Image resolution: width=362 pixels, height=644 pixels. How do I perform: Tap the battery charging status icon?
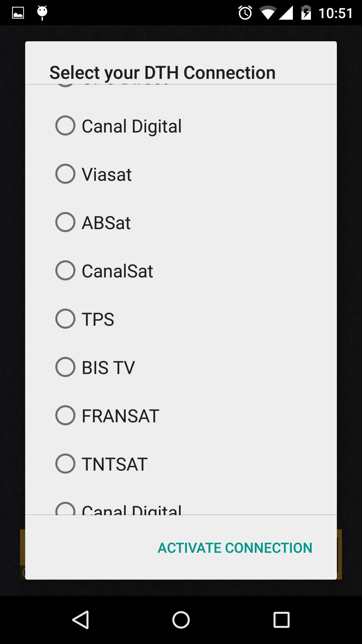click(x=306, y=13)
